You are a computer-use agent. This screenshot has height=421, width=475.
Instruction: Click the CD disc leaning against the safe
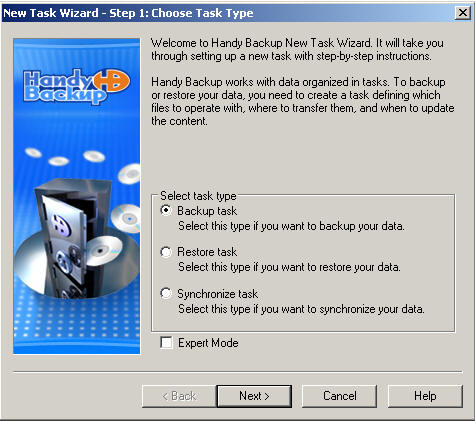(x=103, y=250)
